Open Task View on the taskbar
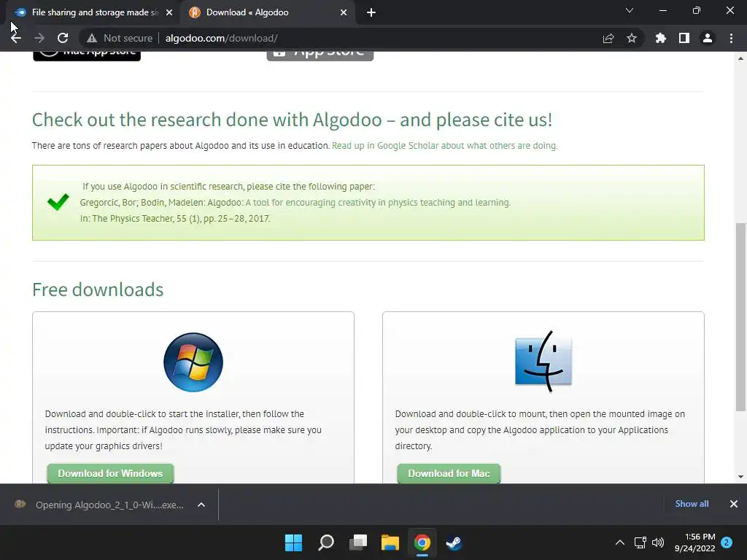The image size is (747, 560). 357,542
